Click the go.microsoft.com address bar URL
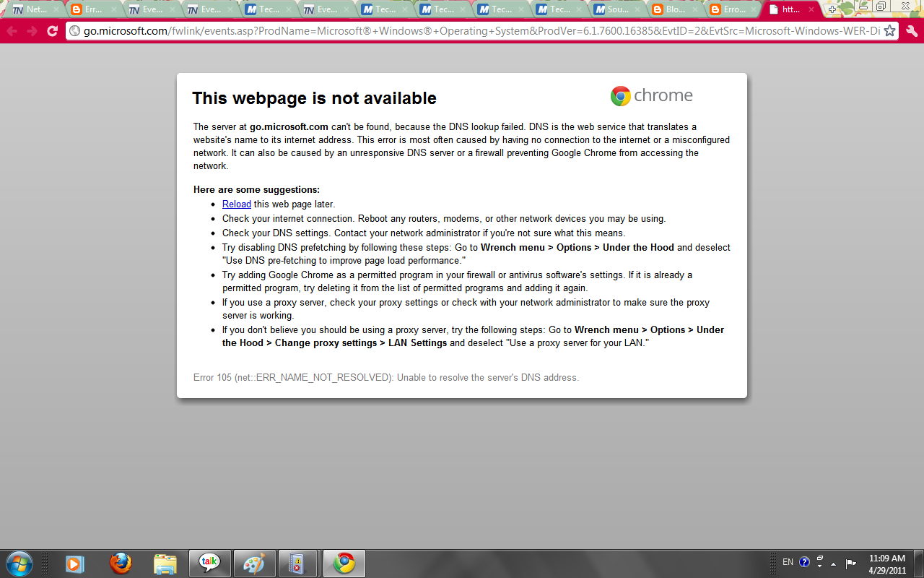This screenshot has height=578, width=924. pyautogui.click(x=481, y=31)
